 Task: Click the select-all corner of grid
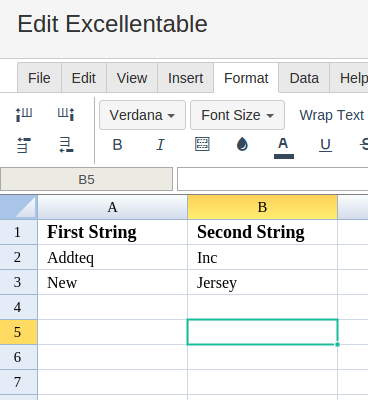coord(18,207)
